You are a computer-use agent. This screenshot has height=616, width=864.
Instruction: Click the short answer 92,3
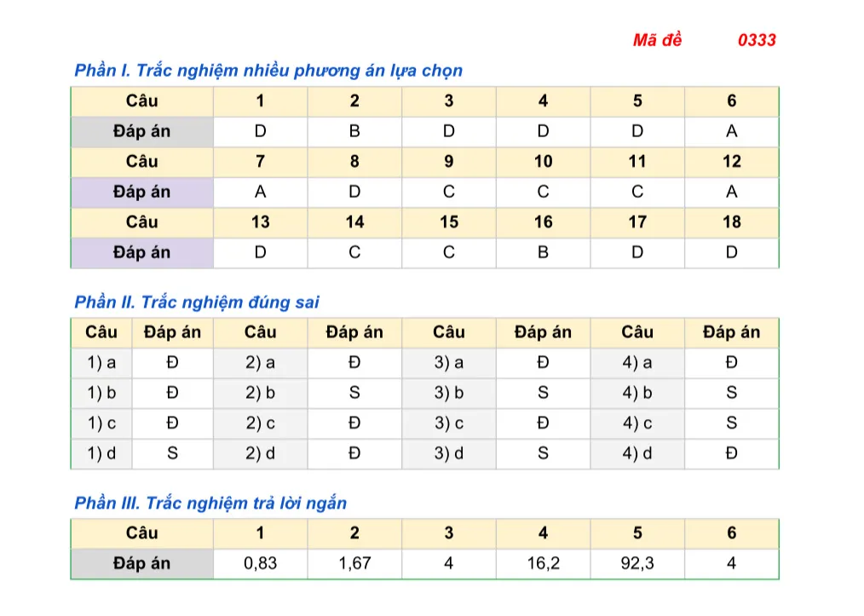(x=637, y=563)
